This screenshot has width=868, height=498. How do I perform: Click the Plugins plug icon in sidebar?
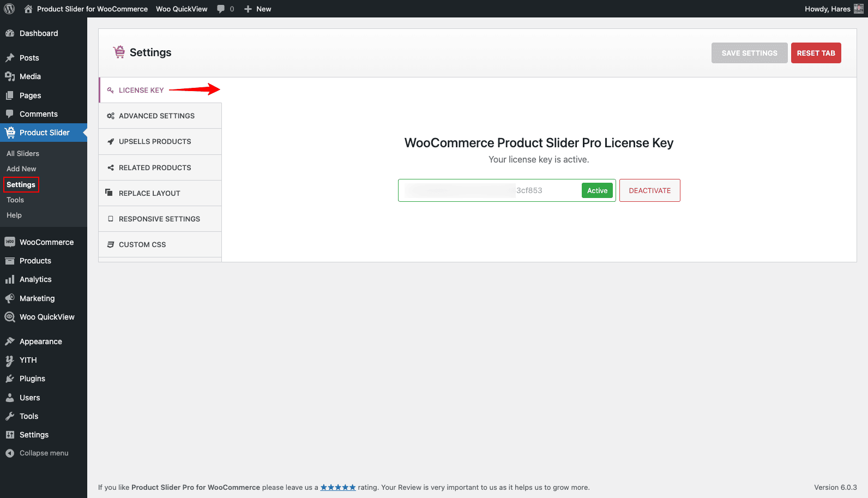[x=10, y=379]
